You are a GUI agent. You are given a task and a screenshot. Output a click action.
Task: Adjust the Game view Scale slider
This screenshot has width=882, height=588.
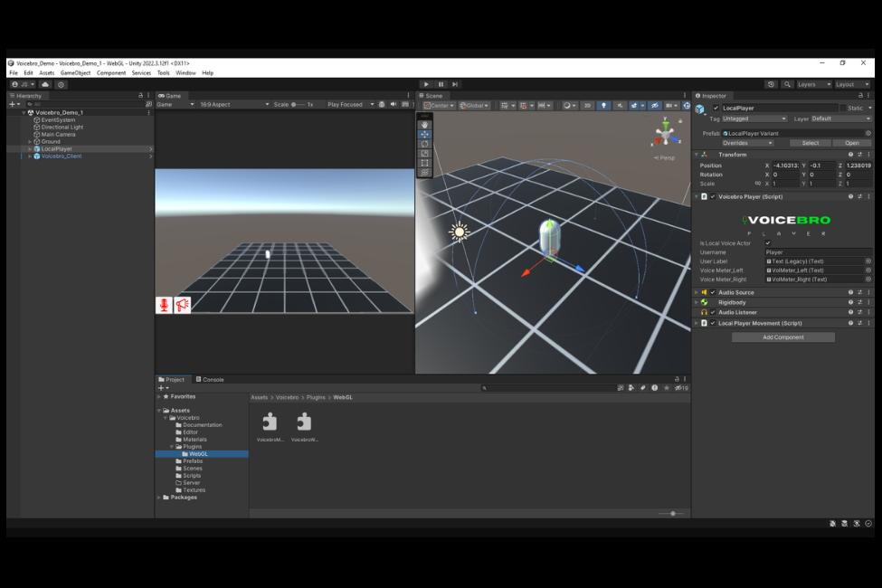[298, 105]
